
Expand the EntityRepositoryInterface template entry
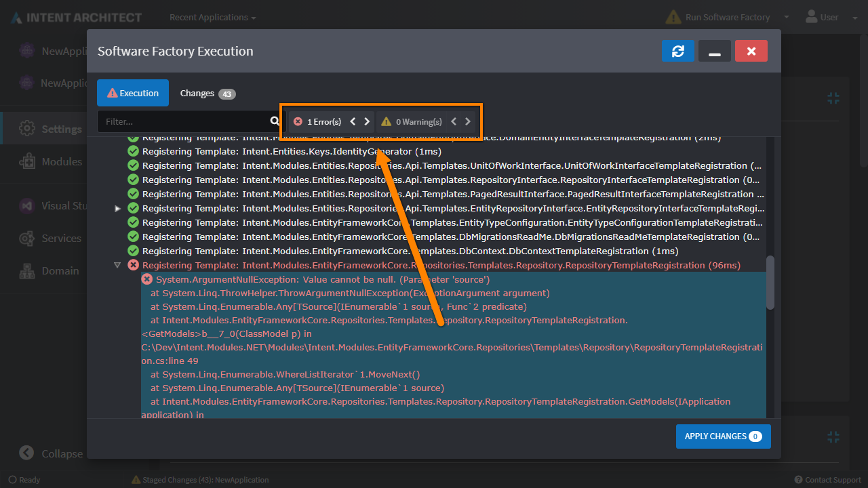click(x=117, y=209)
